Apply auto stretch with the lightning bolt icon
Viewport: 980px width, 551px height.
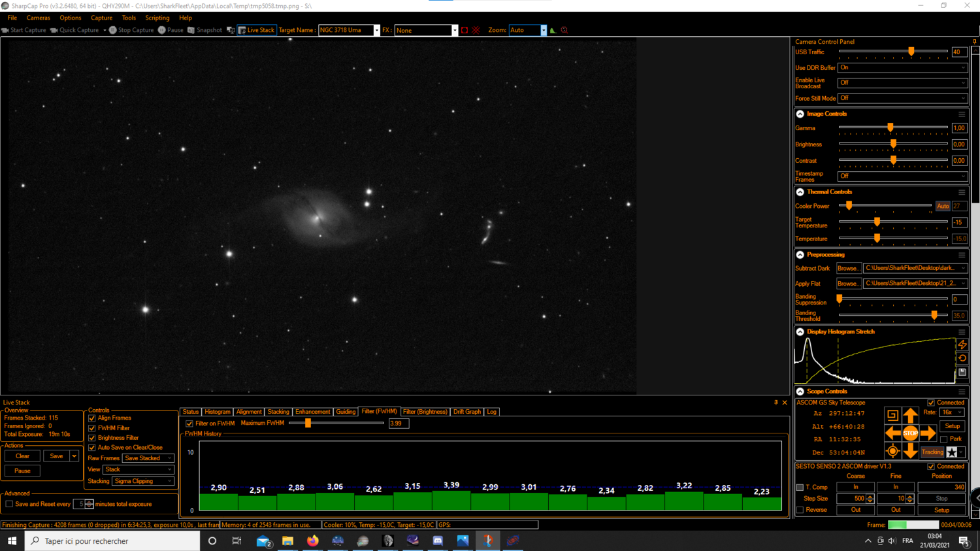[x=962, y=344]
